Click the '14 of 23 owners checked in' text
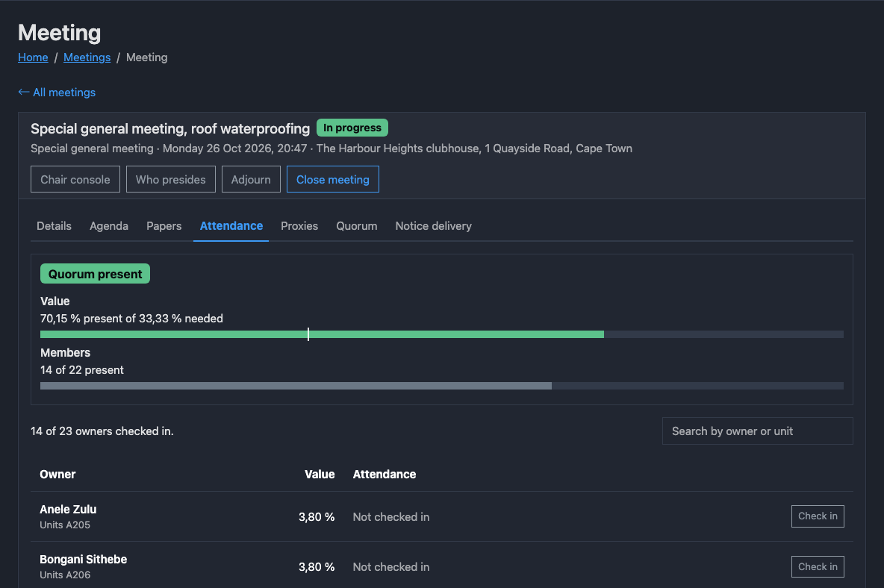The height and width of the screenshot is (588, 884). [102, 431]
